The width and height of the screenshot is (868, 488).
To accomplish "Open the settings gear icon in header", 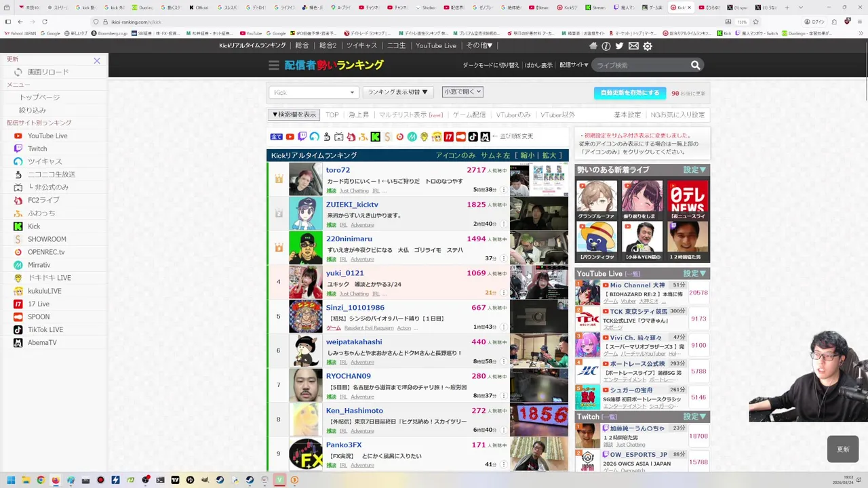I will pyautogui.click(x=648, y=46).
